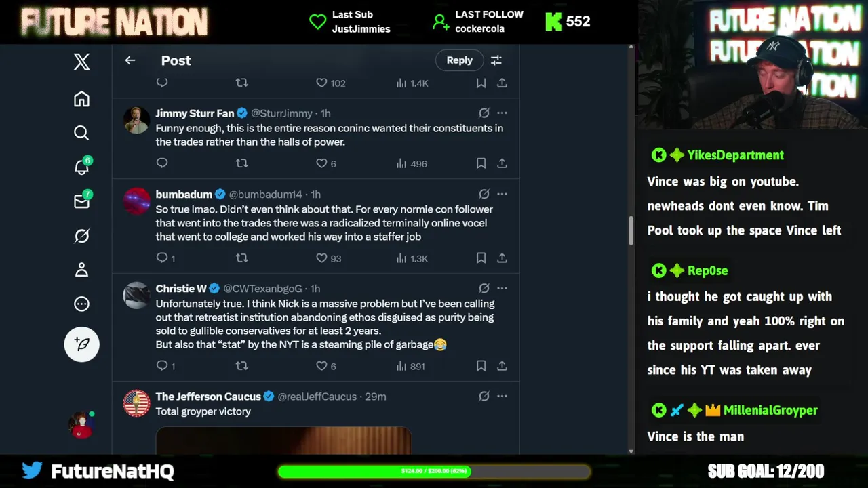Screen dimensions: 868x488
Task: Open the profile person icon
Action: pyautogui.click(x=81, y=270)
